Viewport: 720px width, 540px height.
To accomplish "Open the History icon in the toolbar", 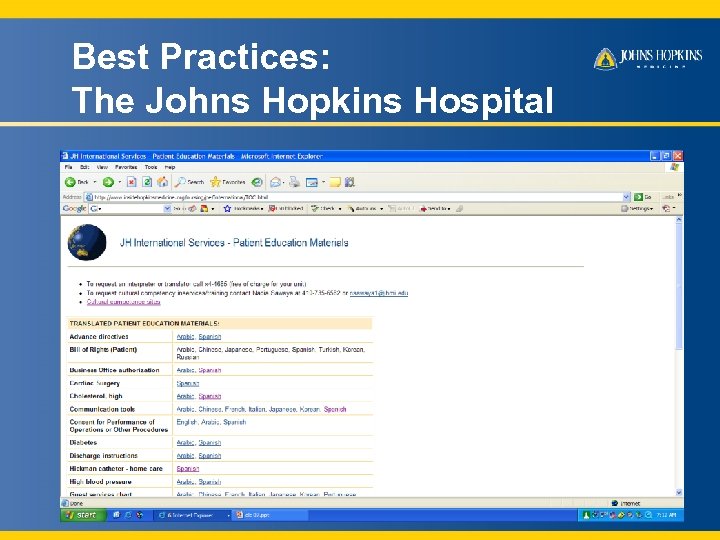I will click(x=257, y=182).
